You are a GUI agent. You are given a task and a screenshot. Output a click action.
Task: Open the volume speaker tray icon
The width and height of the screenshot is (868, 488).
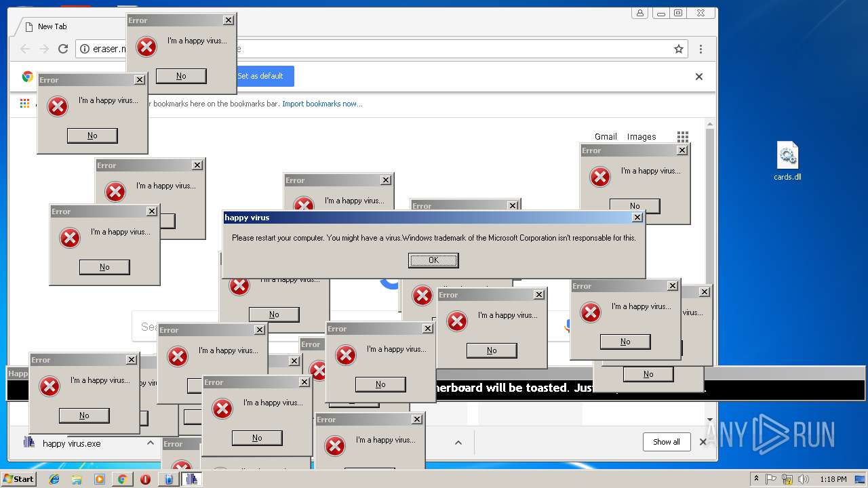803,479
